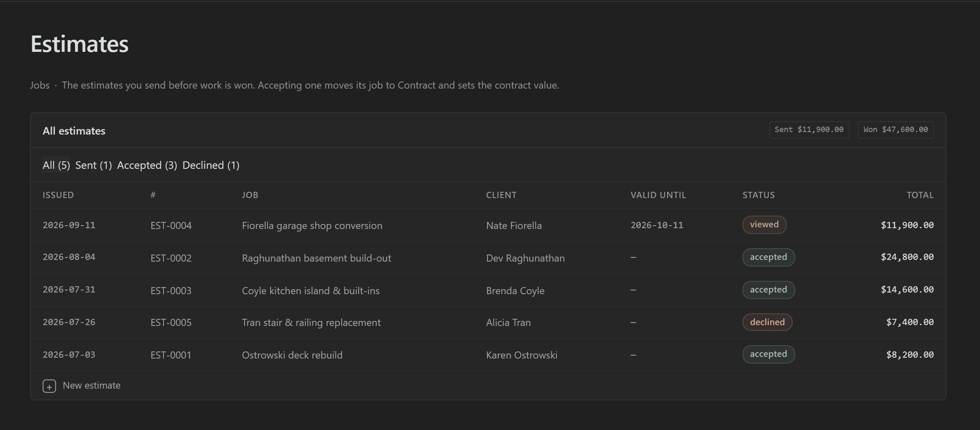
Task: Click client name Alicia Tran
Action: coord(508,323)
